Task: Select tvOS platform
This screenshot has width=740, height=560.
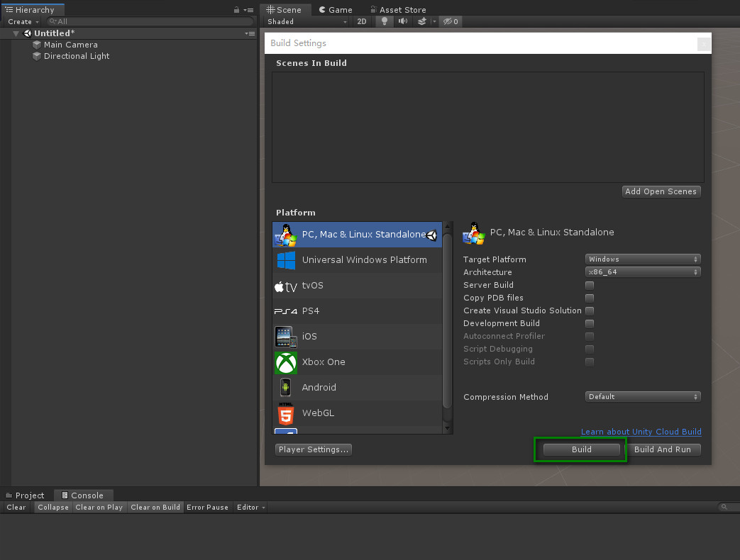Action: point(358,286)
